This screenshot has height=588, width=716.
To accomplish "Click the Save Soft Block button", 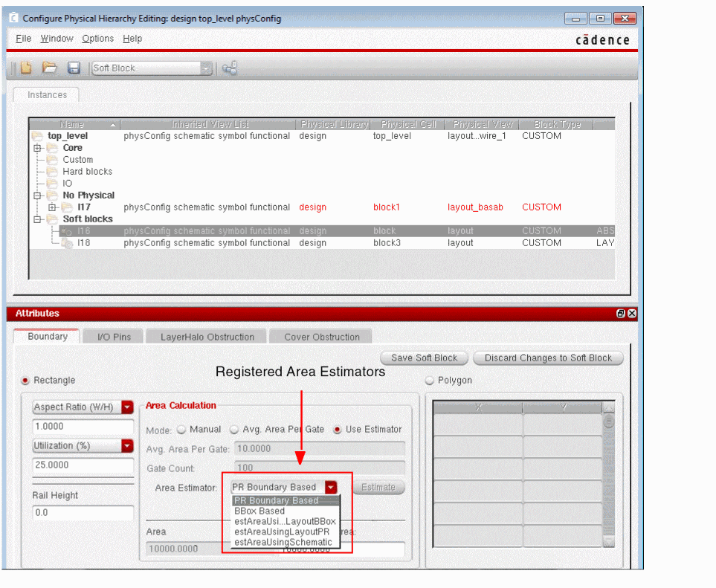I will [x=424, y=358].
